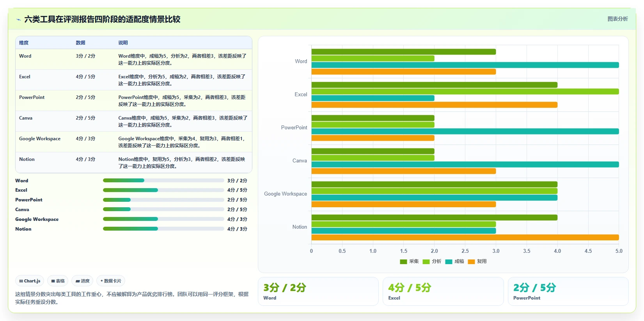Click the PowerPoint progress bar
This screenshot has width=644, height=321.
click(x=163, y=200)
